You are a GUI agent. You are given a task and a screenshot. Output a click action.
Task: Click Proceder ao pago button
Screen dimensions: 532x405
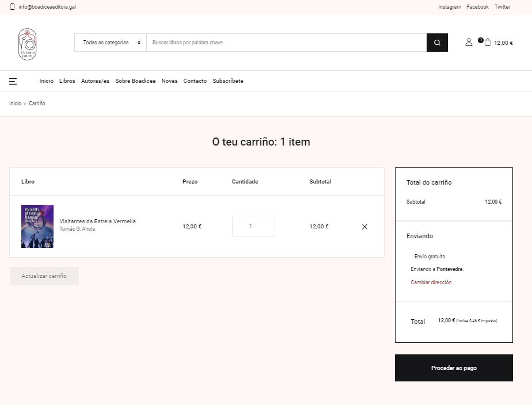(x=454, y=368)
